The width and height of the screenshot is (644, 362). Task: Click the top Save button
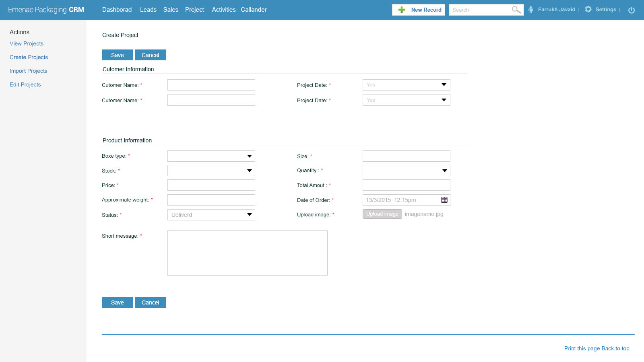coord(118,55)
